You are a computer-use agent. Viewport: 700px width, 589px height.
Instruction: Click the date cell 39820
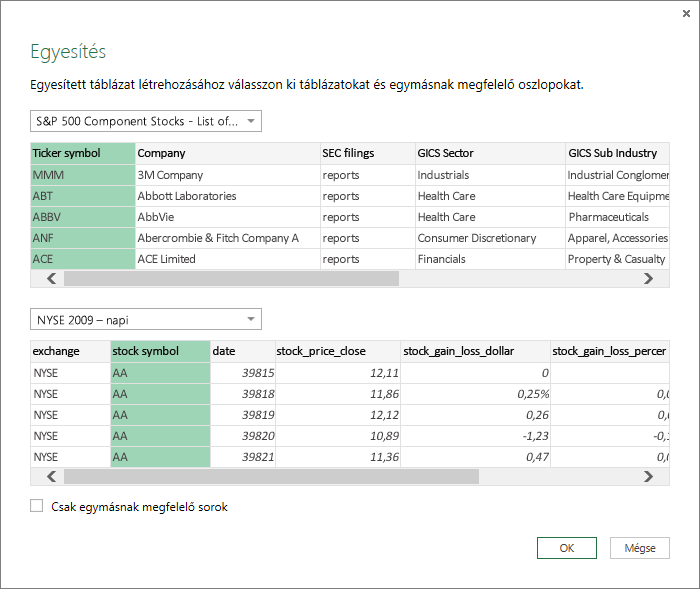tap(243, 436)
